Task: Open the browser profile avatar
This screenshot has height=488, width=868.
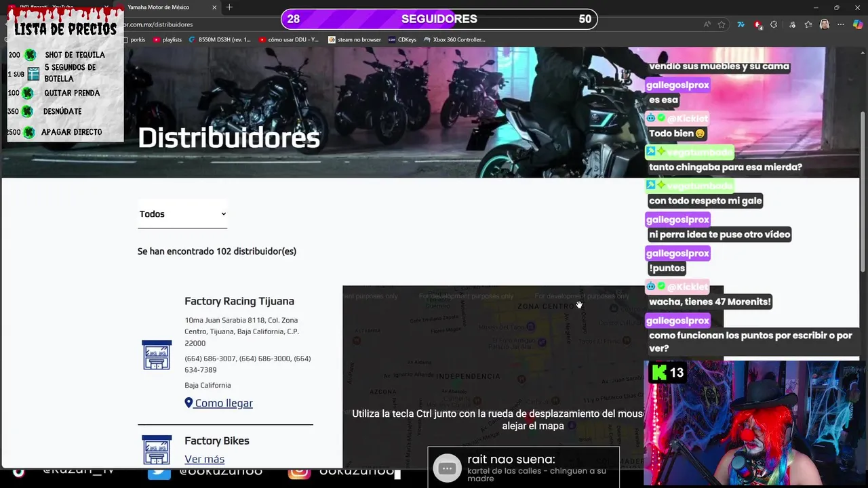Action: pyautogui.click(x=825, y=24)
